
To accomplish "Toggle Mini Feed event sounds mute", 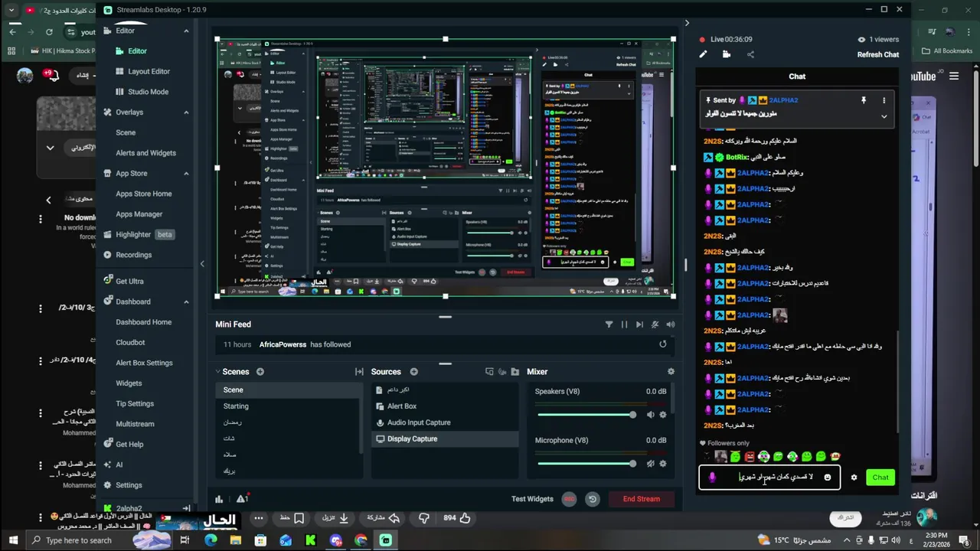I will (x=655, y=324).
